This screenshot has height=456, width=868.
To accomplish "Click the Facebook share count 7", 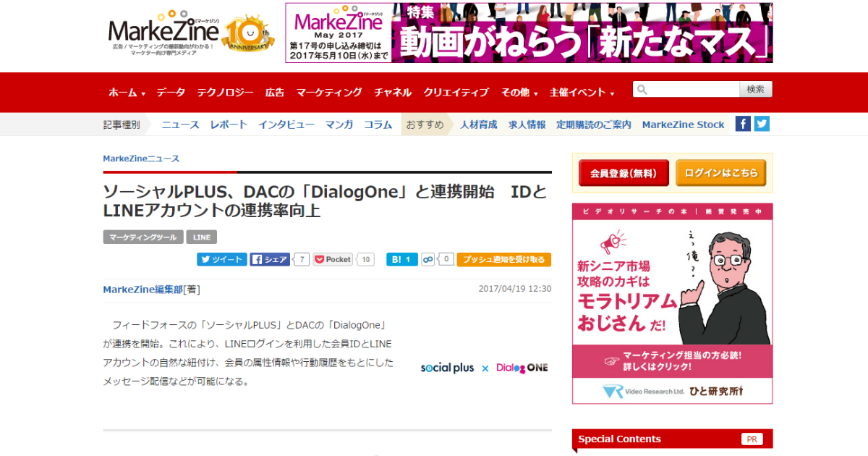I will tap(301, 259).
